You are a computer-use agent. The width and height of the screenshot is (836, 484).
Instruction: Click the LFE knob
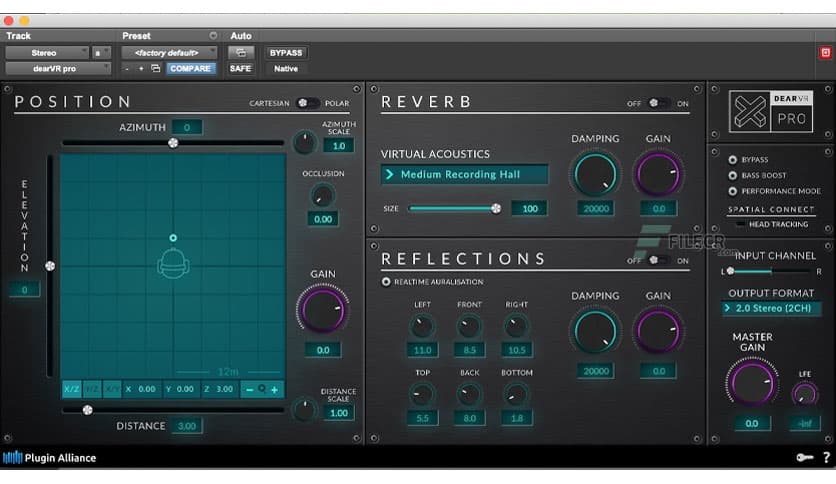tap(805, 394)
